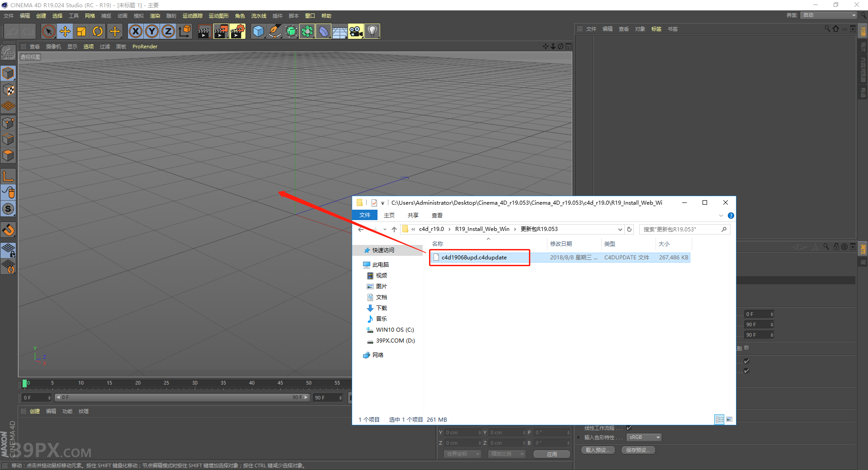The image size is (868, 470).
Task: Select the Scale tool
Action: [81, 31]
